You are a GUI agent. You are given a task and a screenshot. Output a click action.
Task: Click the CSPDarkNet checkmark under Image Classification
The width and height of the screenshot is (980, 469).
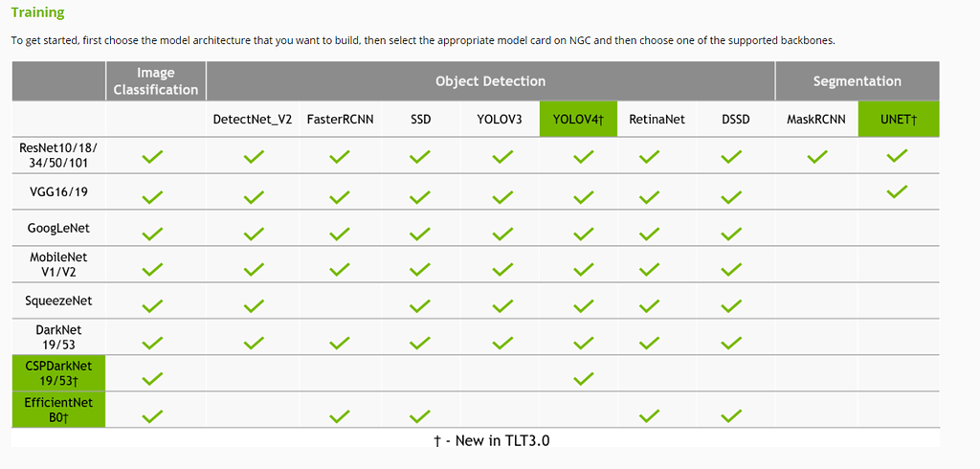pyautogui.click(x=152, y=379)
